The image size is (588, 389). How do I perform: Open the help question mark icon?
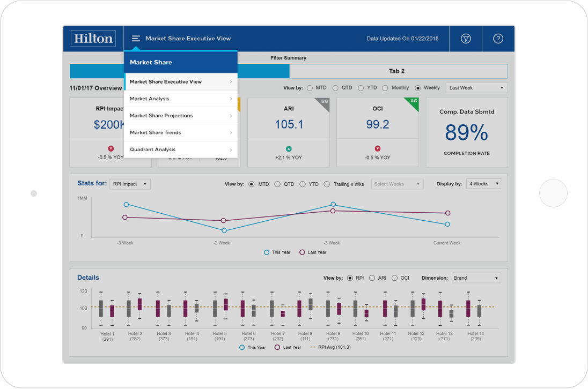[x=498, y=39]
